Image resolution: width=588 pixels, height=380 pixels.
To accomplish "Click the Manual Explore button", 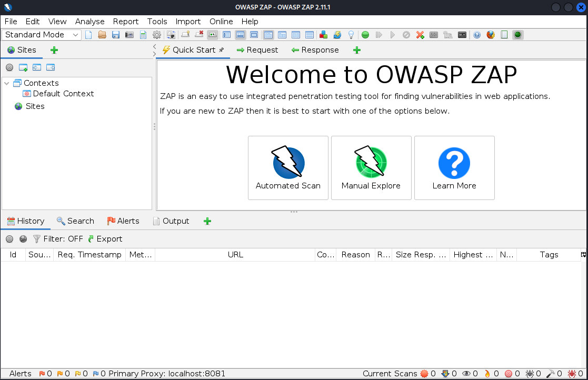I will [371, 168].
